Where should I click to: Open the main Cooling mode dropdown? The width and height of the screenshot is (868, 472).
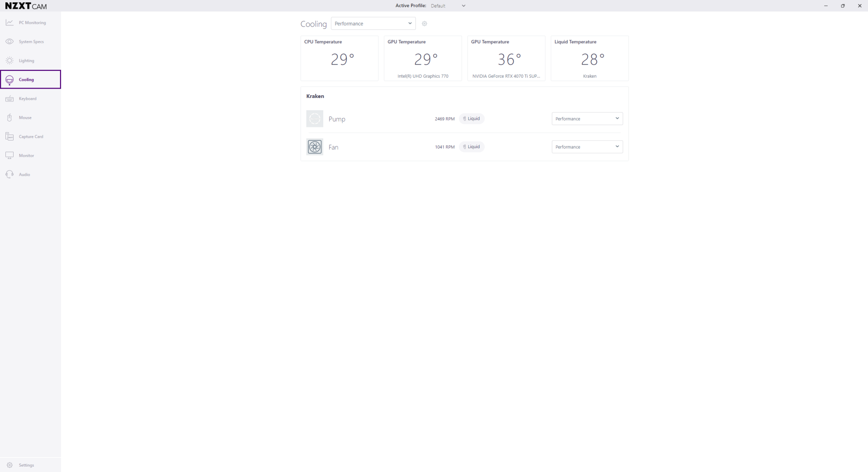click(x=373, y=23)
